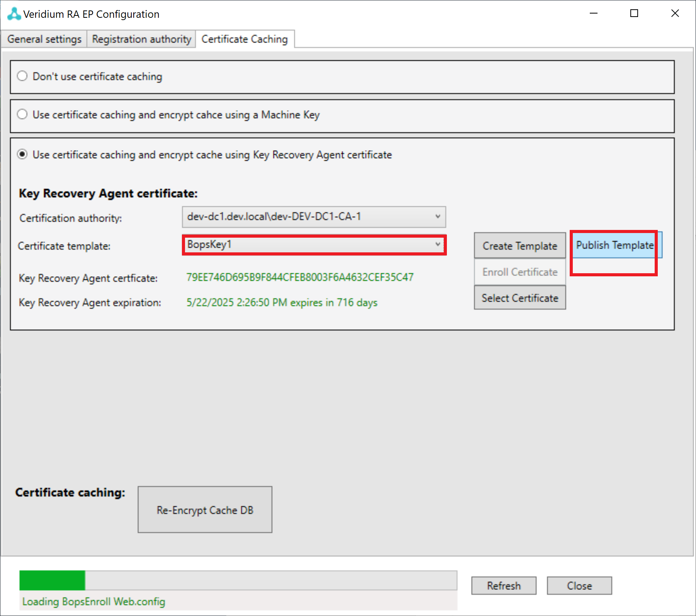Image resolution: width=696 pixels, height=616 pixels.
Task: Choose the Key Recovery Agent certificate option
Action: (22, 155)
